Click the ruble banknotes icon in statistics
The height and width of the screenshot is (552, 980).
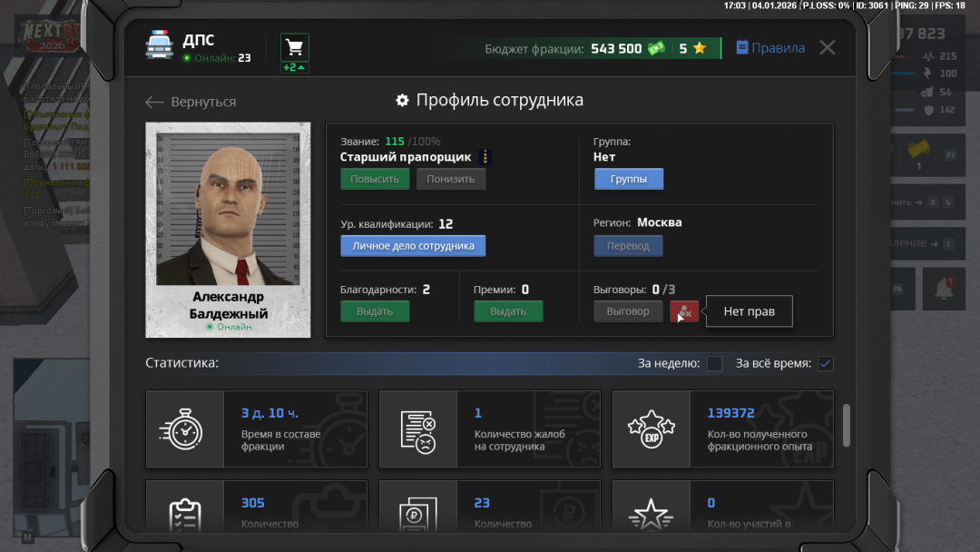pos(418,513)
